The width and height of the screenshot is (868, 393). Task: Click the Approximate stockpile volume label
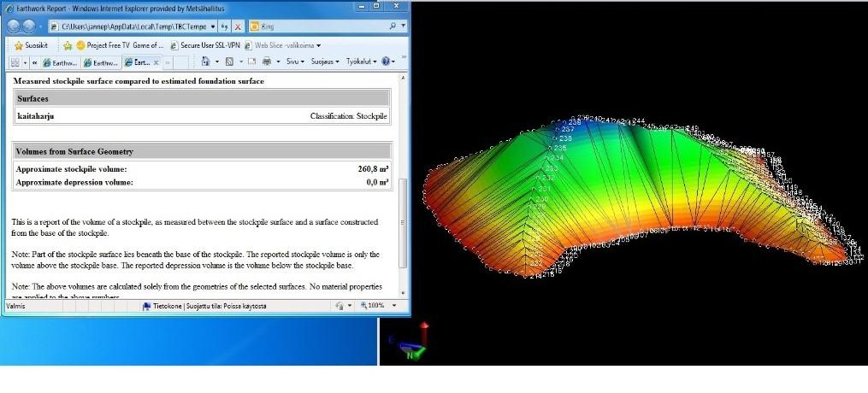pos(72,169)
